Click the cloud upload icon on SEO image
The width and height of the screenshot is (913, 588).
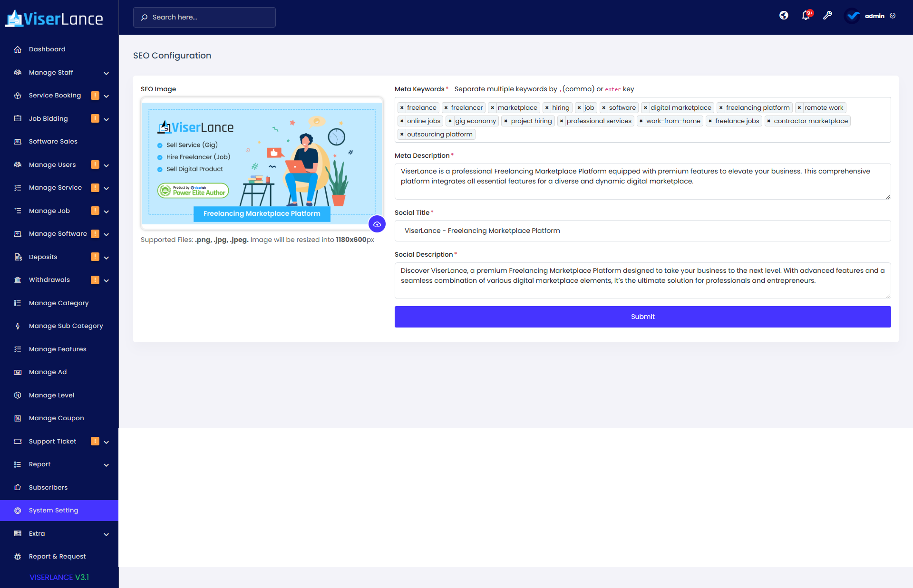377,224
